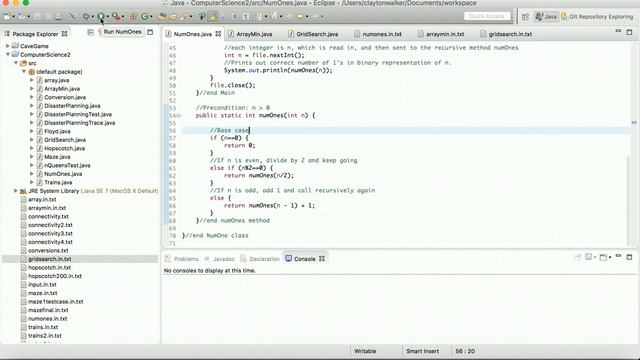
Task: Click the New Java Class green C icon
Action: 144,16
